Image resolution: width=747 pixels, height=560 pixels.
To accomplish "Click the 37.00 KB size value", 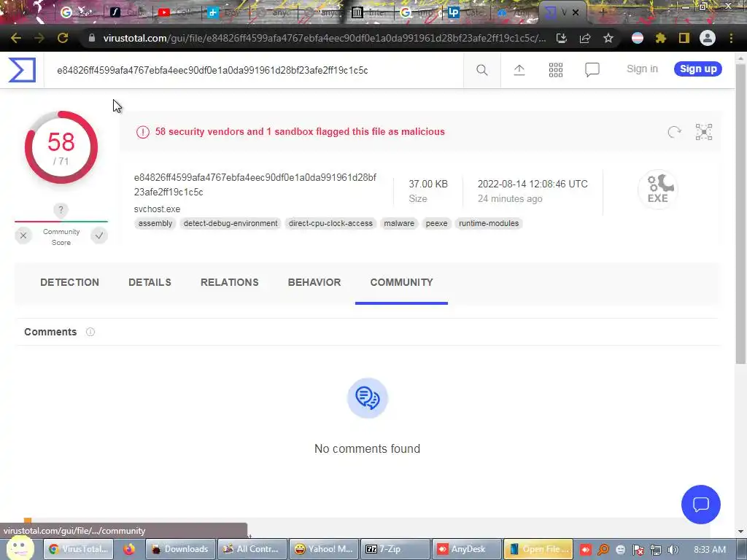I will (x=428, y=184).
